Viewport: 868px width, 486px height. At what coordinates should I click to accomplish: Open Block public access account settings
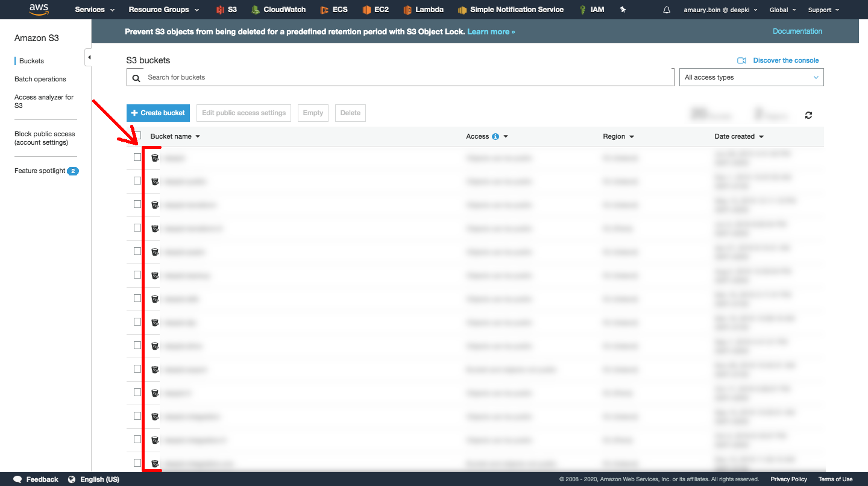(45, 138)
